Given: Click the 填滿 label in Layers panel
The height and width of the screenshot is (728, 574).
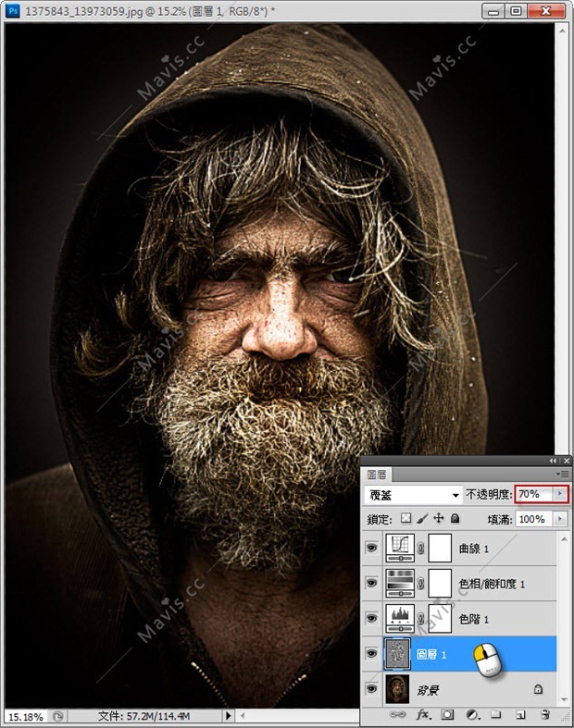Looking at the screenshot, I should pos(500,519).
